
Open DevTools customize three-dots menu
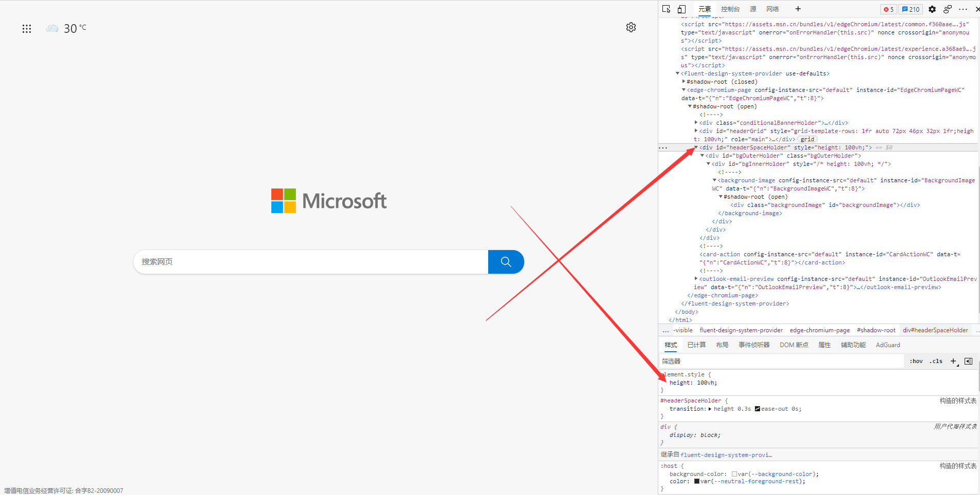pos(963,9)
